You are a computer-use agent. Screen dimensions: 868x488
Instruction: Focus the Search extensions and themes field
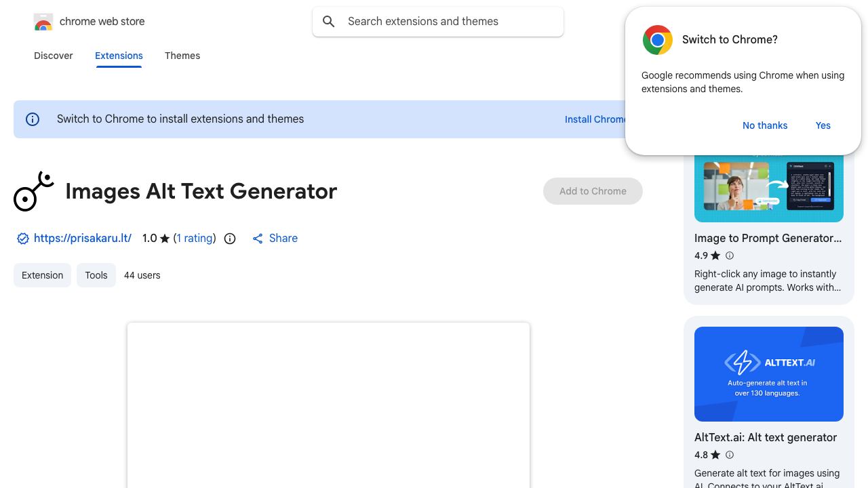[x=438, y=22]
